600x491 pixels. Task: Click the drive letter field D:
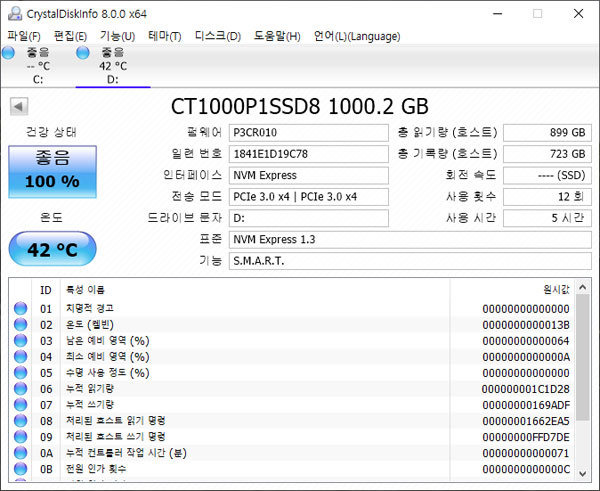point(309,218)
